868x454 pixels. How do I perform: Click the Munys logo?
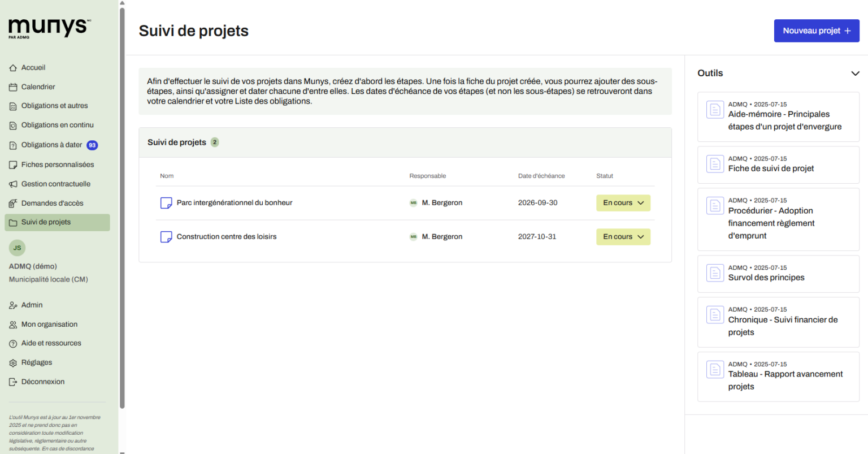pos(49,28)
